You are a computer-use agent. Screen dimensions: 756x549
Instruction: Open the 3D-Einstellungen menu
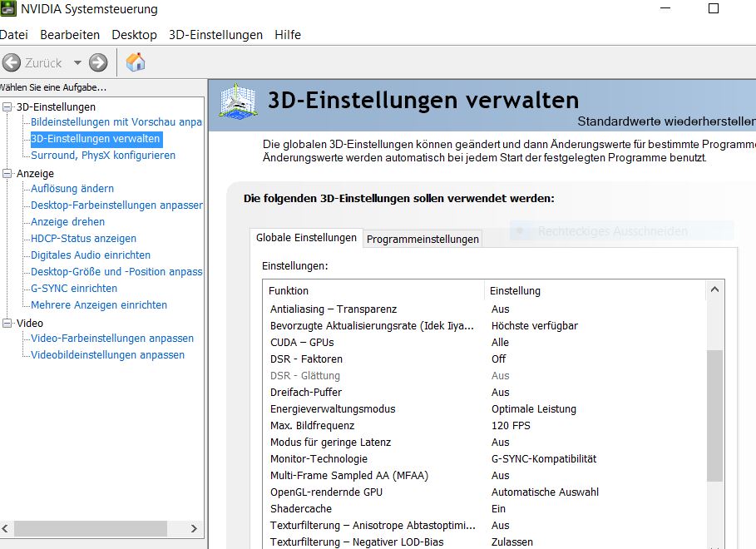(x=215, y=35)
